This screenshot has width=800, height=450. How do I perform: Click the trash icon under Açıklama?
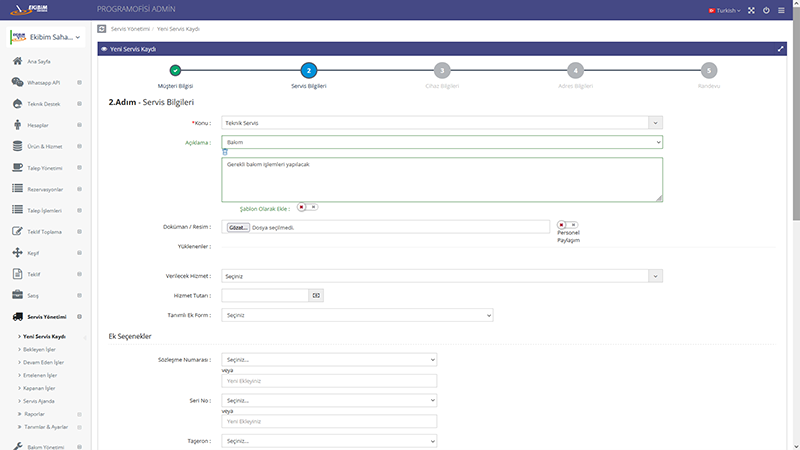[225, 152]
